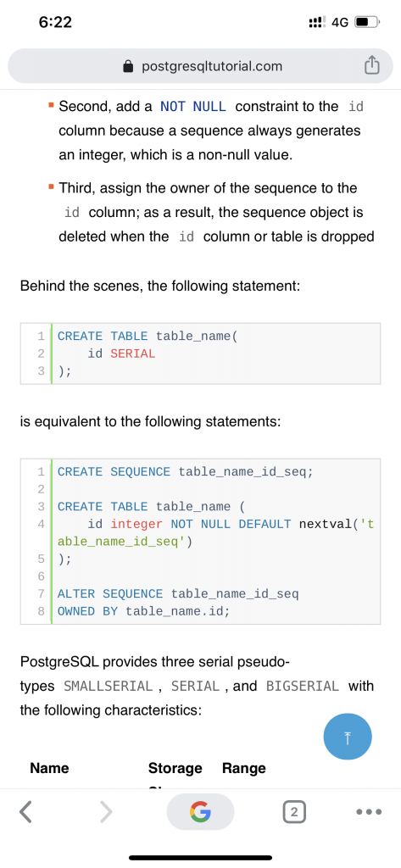Tap the SMALLSERIAL inline code text
Screen dimensions: 401x868
pyautogui.click(x=109, y=686)
